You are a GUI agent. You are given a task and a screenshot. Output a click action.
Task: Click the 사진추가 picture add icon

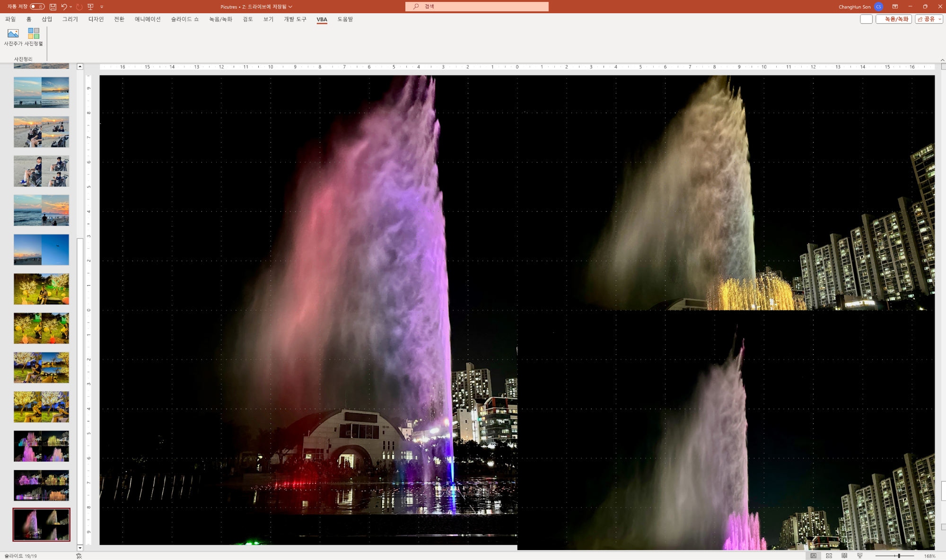pyautogui.click(x=13, y=34)
